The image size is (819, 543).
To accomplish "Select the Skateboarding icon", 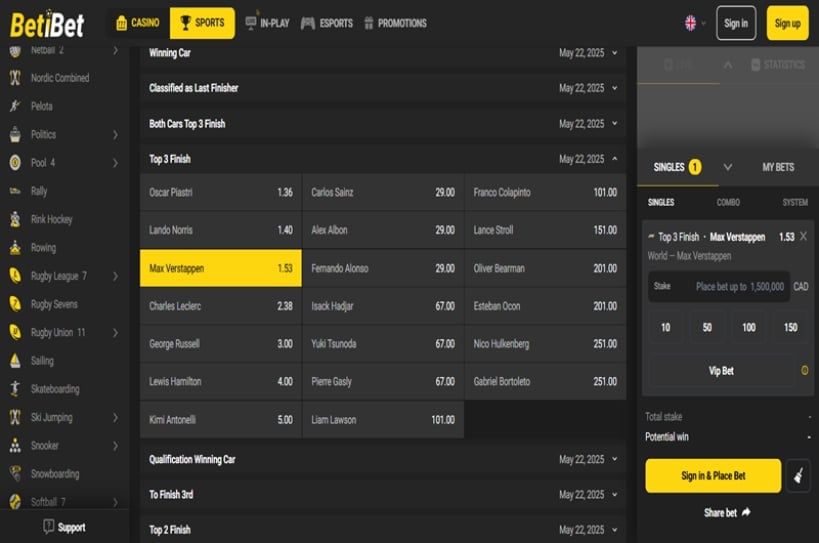I will point(15,388).
